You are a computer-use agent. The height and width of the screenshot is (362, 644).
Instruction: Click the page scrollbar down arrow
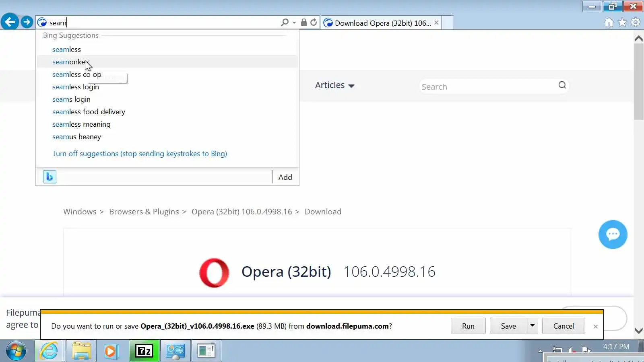(638, 331)
